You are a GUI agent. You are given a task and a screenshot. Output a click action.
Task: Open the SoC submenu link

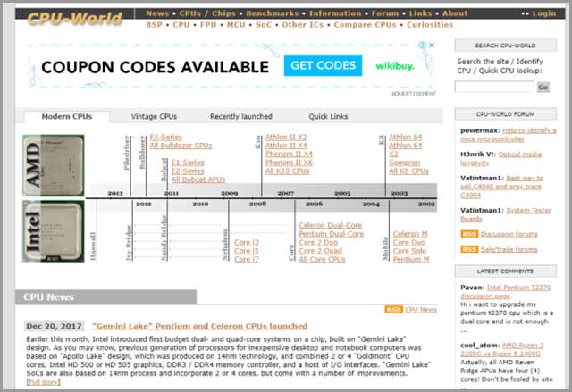pos(264,25)
